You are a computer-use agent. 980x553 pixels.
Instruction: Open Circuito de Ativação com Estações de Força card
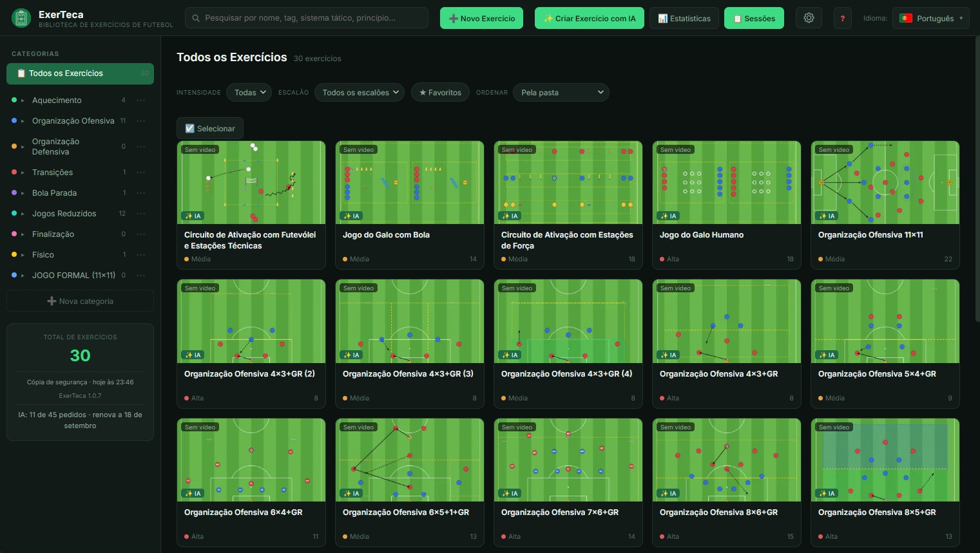point(568,205)
